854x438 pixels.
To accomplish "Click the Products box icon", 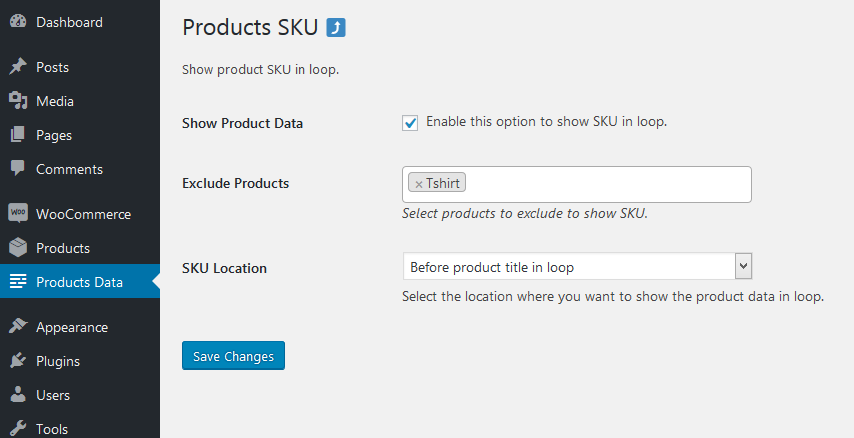I will pyautogui.click(x=18, y=248).
